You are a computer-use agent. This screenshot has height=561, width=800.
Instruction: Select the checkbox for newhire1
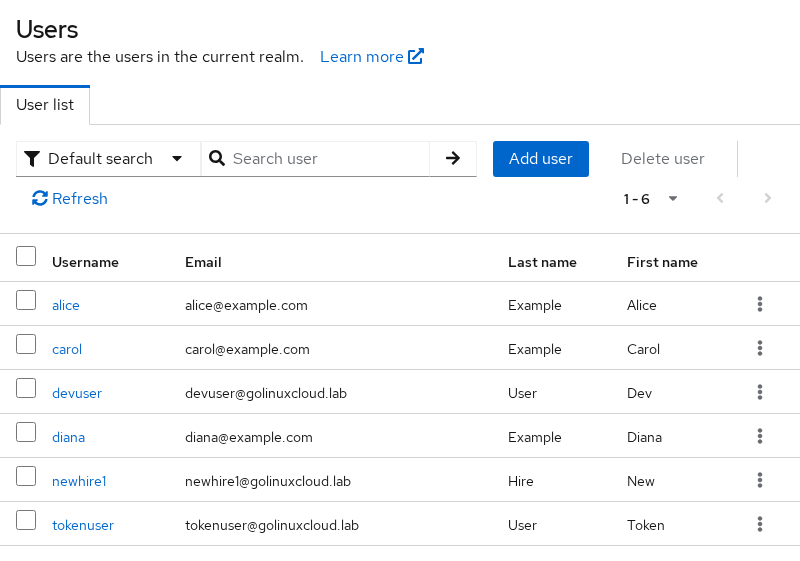26,475
